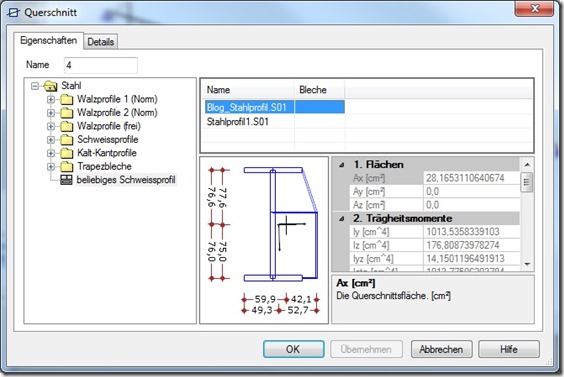Click the Schweissprofile folder icon
Screen dimensions: 564x377
[x=66, y=140]
